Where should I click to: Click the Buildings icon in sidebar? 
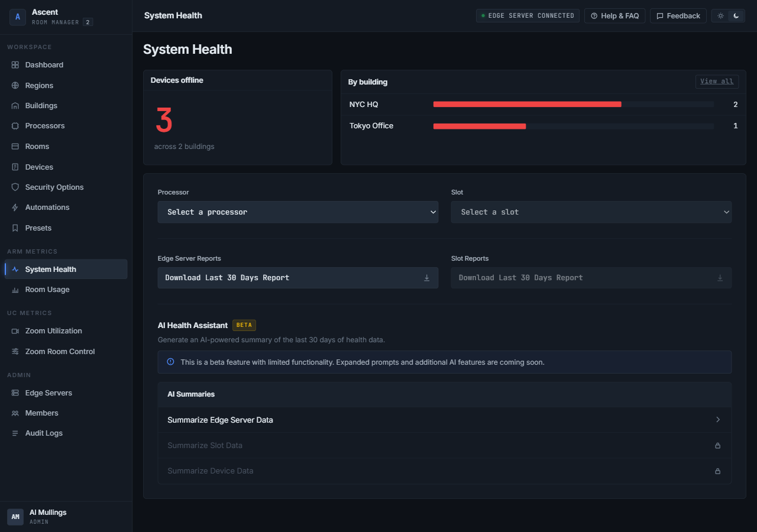tap(15, 106)
